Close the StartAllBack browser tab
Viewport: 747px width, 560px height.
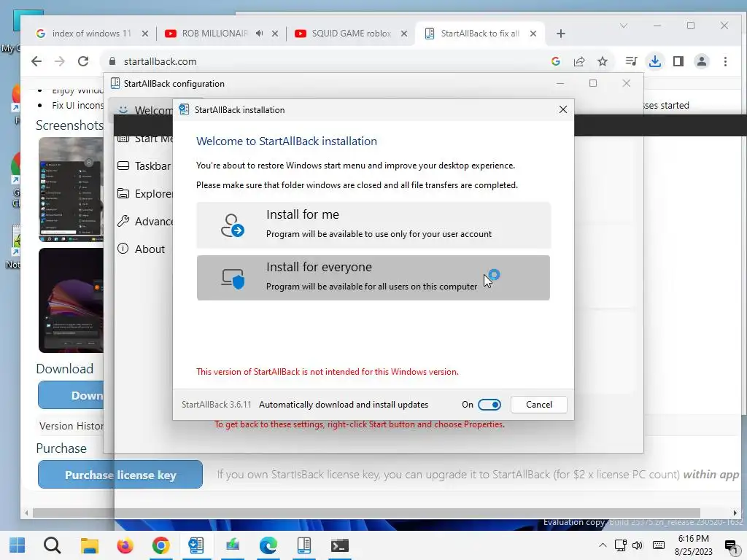(533, 34)
